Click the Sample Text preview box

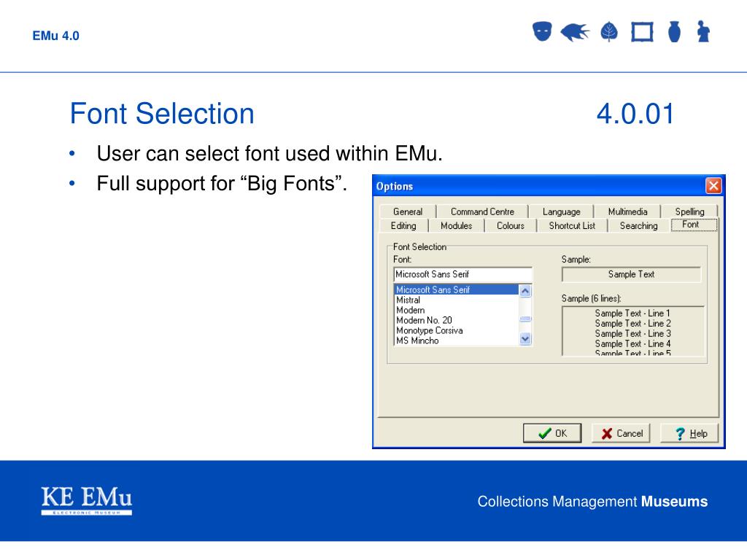tap(631, 274)
